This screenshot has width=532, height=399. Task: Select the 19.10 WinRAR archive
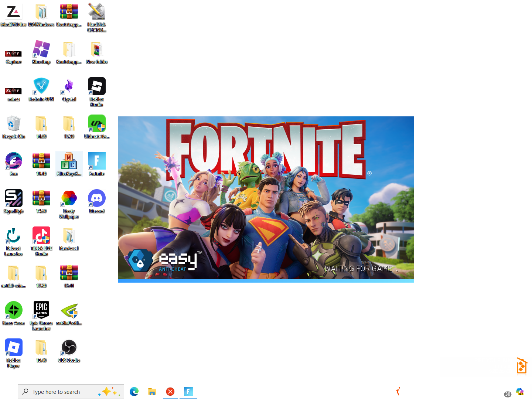(41, 164)
